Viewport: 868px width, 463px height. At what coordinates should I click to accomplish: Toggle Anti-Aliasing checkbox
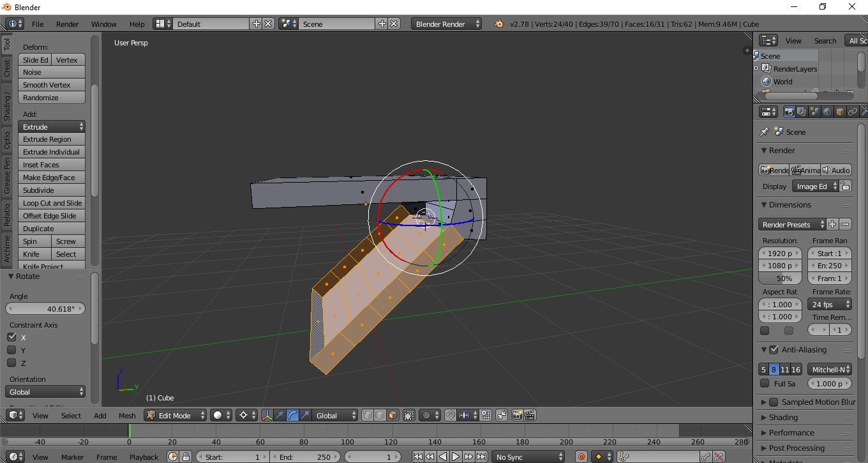point(774,349)
